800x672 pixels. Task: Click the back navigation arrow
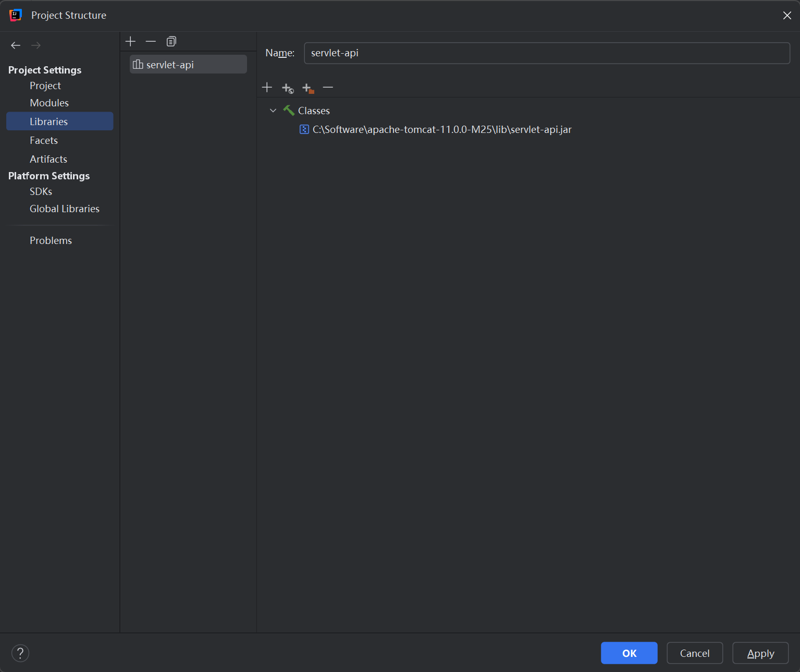[x=16, y=45]
